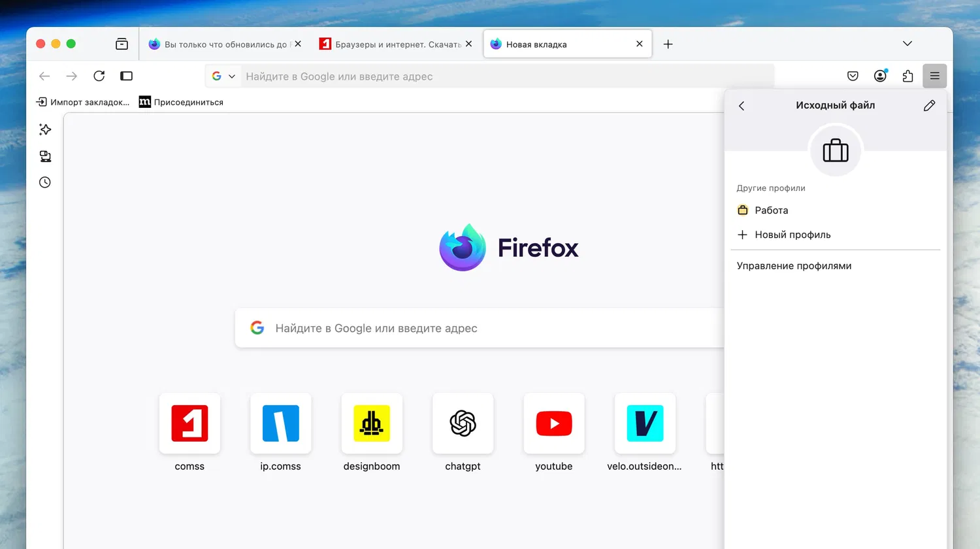Toggle the sidebar button in toolbar
Viewport: 980px width, 549px height.
point(127,76)
